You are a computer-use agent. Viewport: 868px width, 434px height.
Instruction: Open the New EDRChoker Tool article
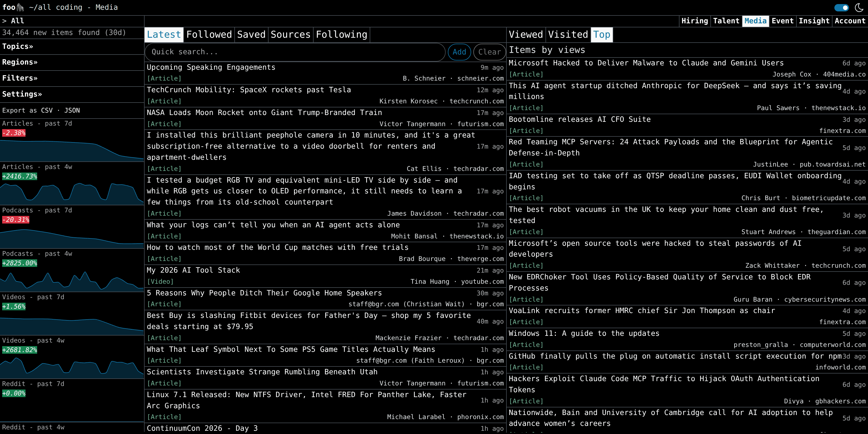[x=660, y=282]
